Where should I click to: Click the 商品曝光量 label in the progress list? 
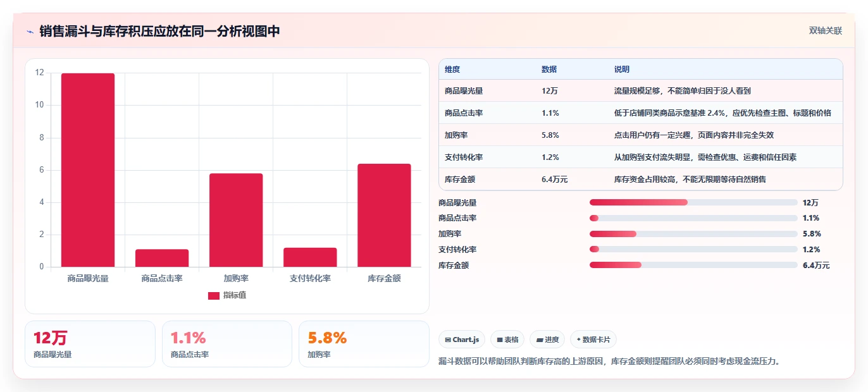(457, 202)
